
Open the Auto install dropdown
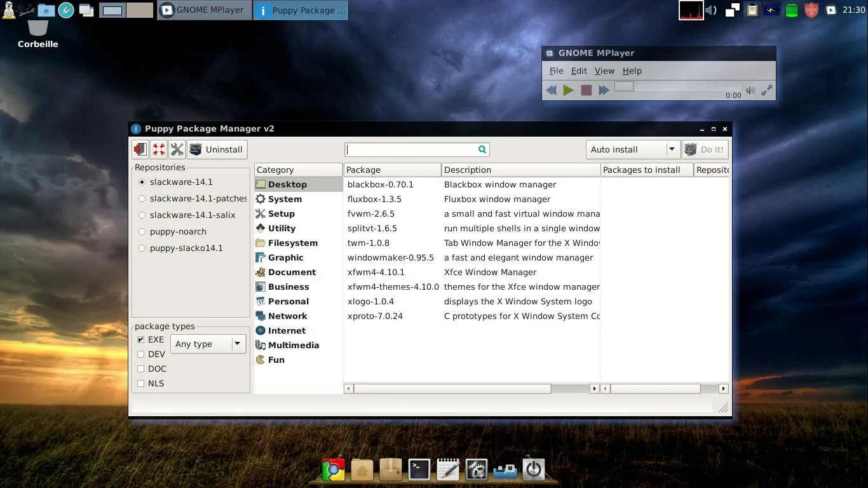(633, 149)
